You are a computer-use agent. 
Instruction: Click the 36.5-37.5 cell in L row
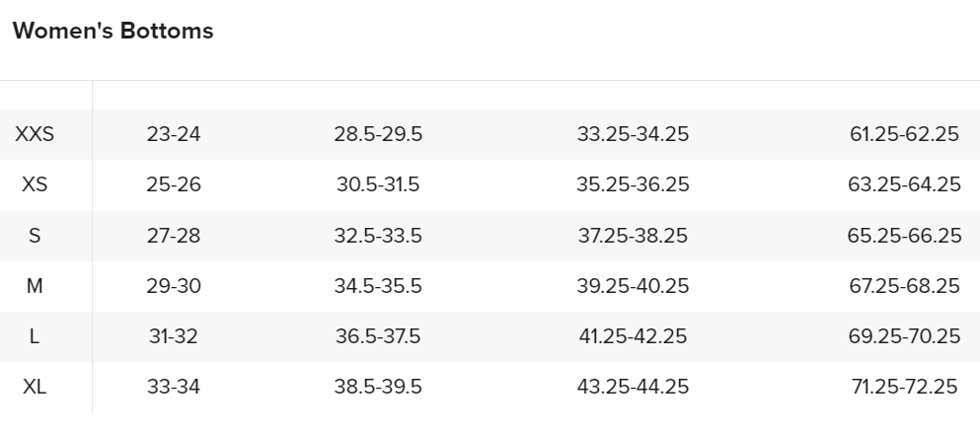point(378,336)
